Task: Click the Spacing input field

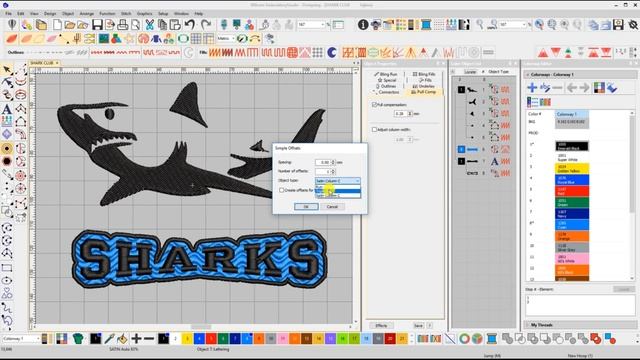Action: (x=323, y=162)
